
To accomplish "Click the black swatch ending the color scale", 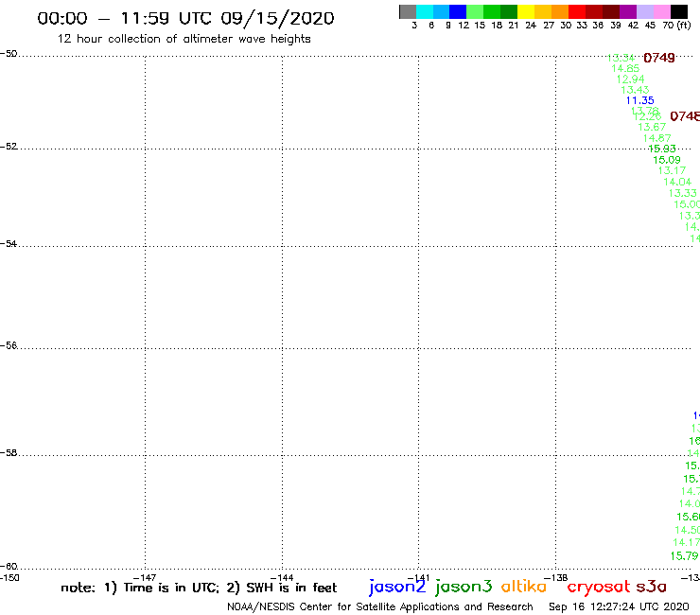I will (x=678, y=11).
